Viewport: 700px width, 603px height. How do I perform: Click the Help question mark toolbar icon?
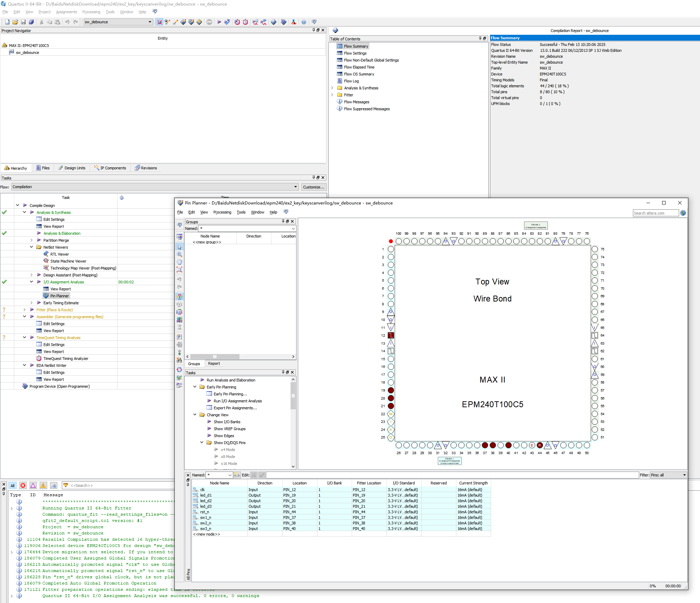[304, 22]
